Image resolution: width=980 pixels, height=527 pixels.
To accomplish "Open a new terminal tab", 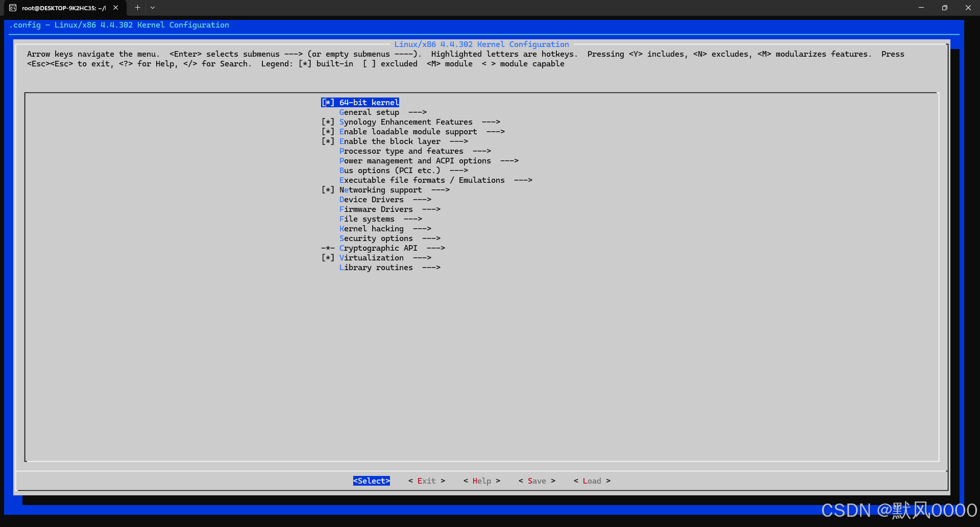I will [x=137, y=8].
